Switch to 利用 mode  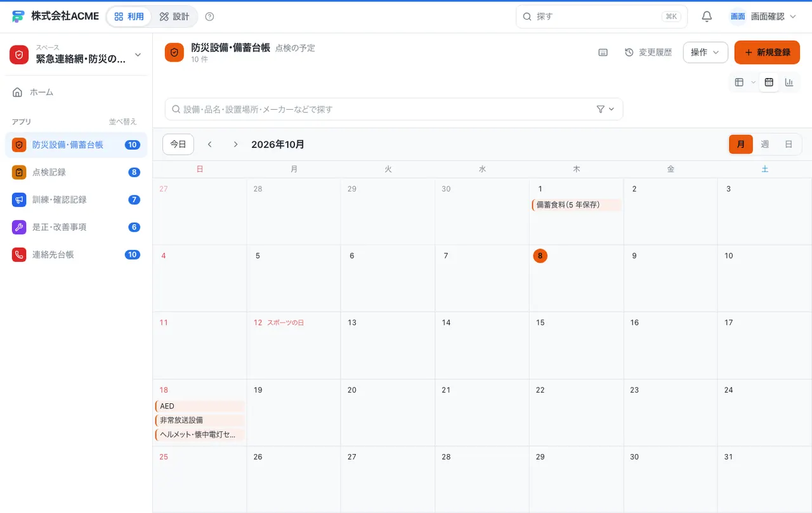coord(129,16)
